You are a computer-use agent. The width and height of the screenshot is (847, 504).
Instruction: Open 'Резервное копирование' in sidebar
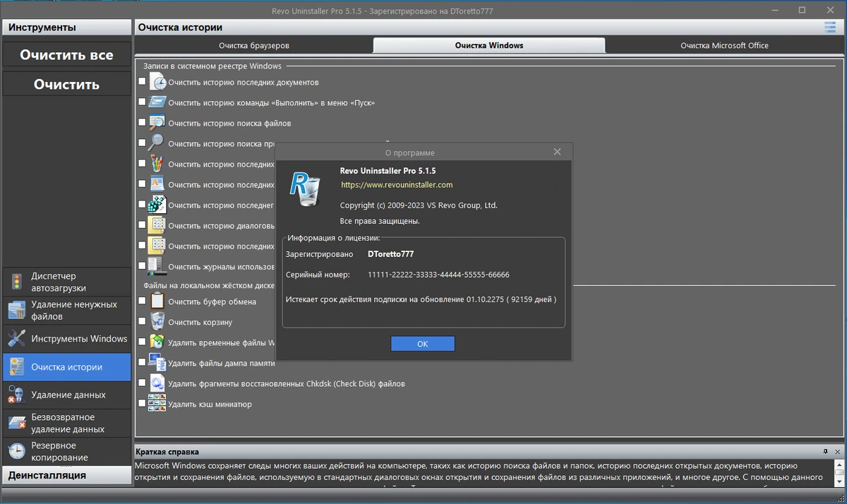click(x=66, y=451)
